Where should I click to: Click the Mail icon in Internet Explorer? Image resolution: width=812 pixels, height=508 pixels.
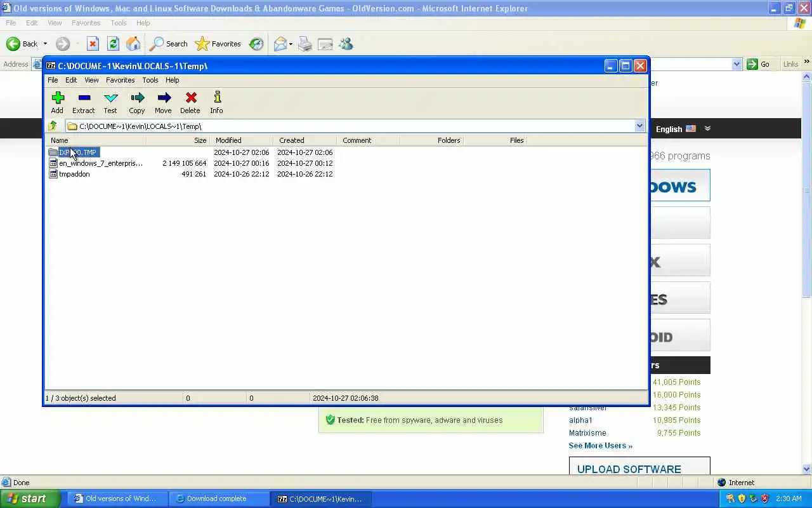click(x=280, y=44)
